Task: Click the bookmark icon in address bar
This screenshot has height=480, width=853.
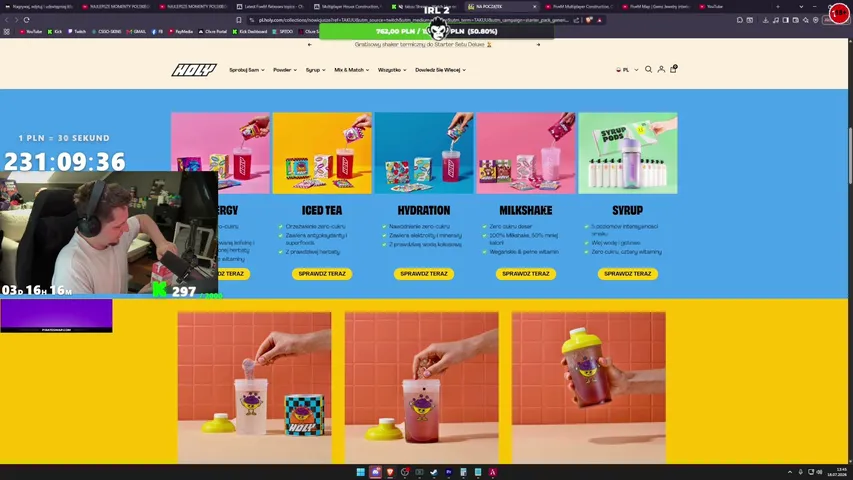Action: [x=239, y=20]
